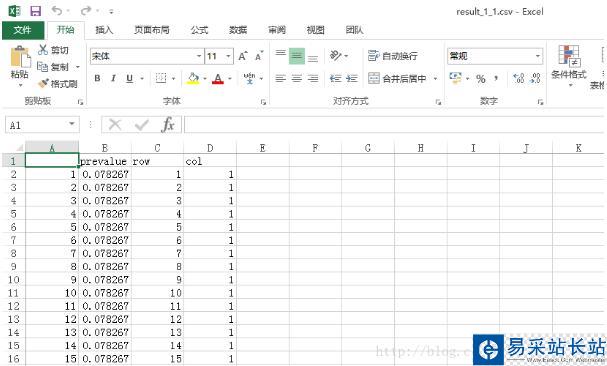607x366 pixels.
Task: Click the Enter checkmark in formula bar
Action: (142, 125)
